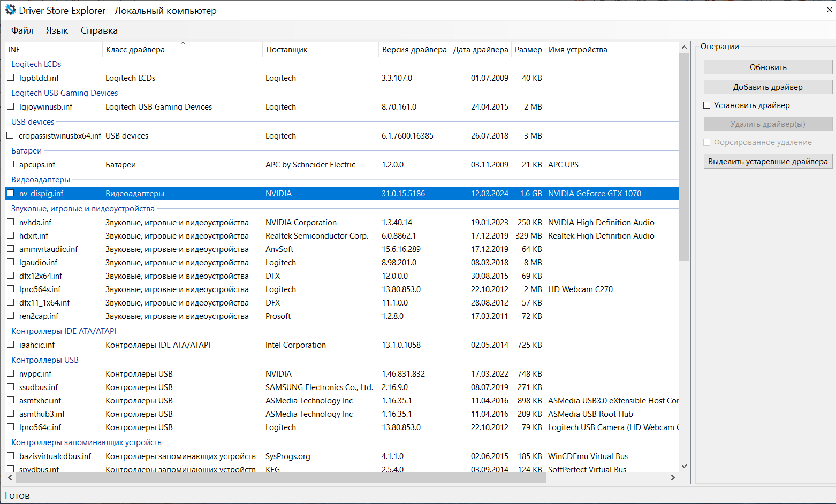Viewport: 836px width, 504px height.
Task: Click the Контроллеры USB group header
Action: pos(45,360)
